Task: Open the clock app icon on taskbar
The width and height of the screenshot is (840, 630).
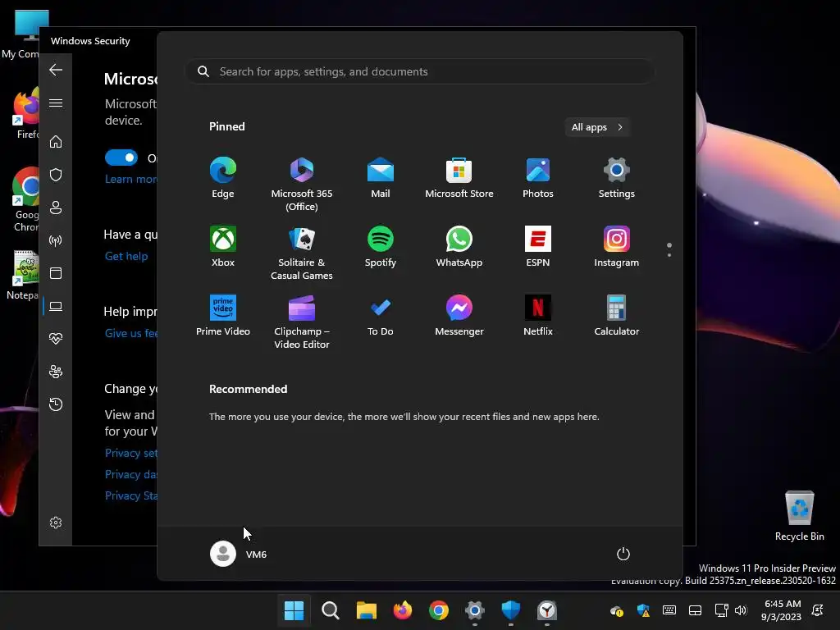Action: point(547,610)
